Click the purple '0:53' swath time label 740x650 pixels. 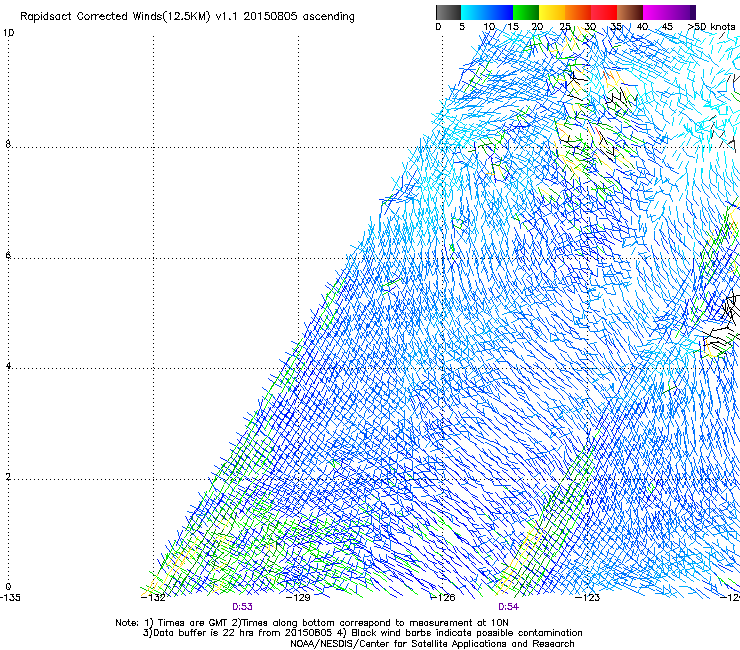coord(242,607)
